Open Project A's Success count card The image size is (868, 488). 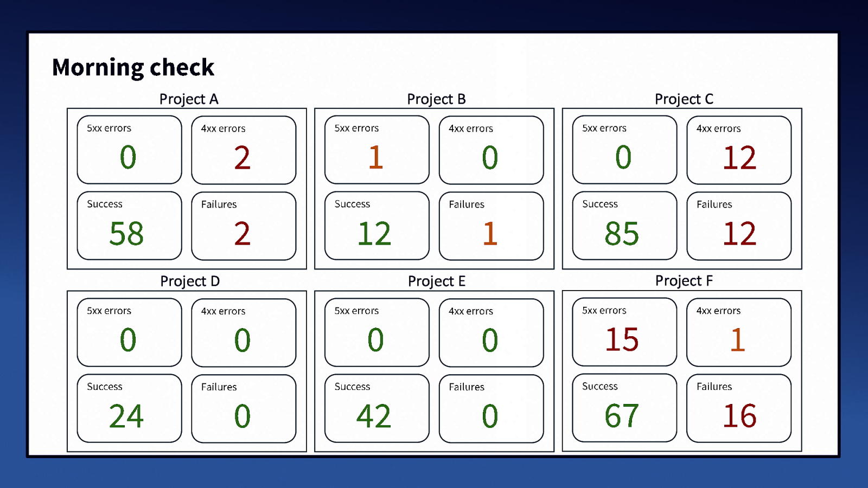coord(129,226)
